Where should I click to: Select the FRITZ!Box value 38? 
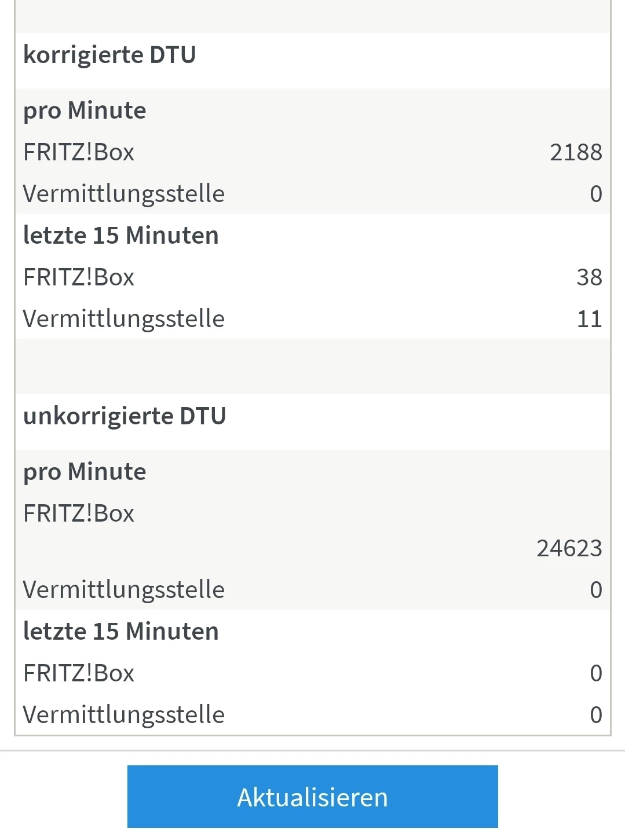point(589,277)
